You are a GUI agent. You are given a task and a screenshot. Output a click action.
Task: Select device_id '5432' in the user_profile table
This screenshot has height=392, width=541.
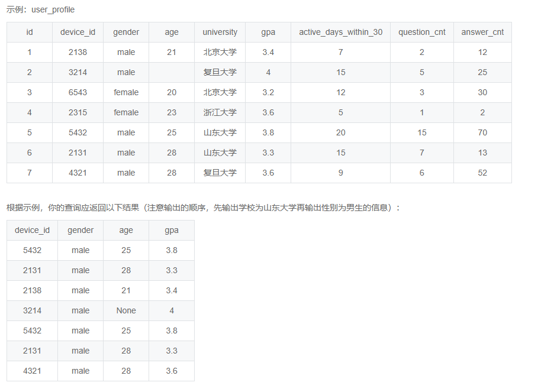pyautogui.click(x=78, y=132)
